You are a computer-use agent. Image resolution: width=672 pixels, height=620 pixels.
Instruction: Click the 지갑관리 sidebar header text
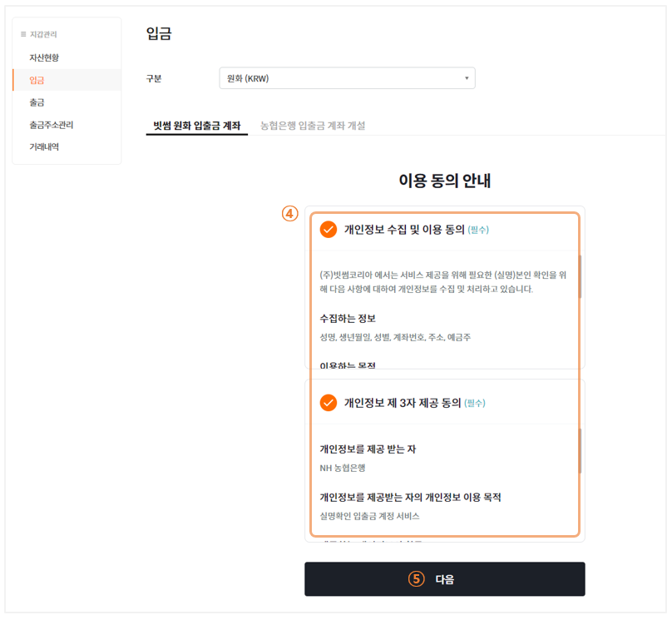(x=43, y=34)
